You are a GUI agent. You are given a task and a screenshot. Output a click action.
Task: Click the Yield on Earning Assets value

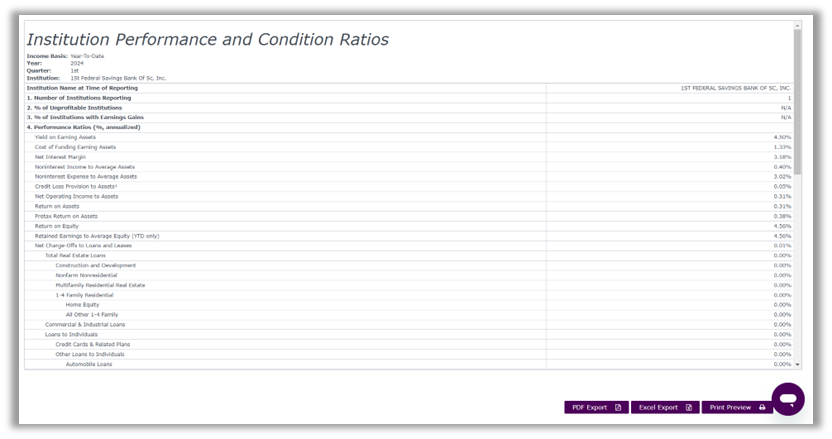782,137
